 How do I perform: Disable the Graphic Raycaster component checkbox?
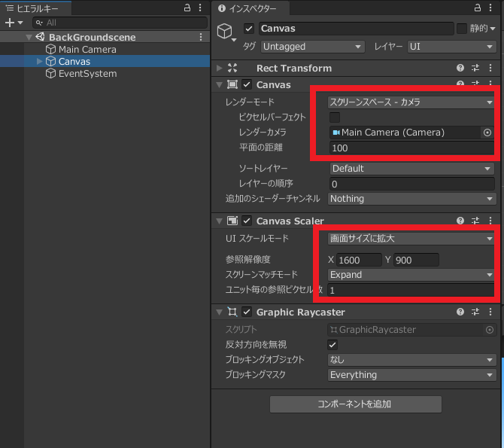click(247, 312)
